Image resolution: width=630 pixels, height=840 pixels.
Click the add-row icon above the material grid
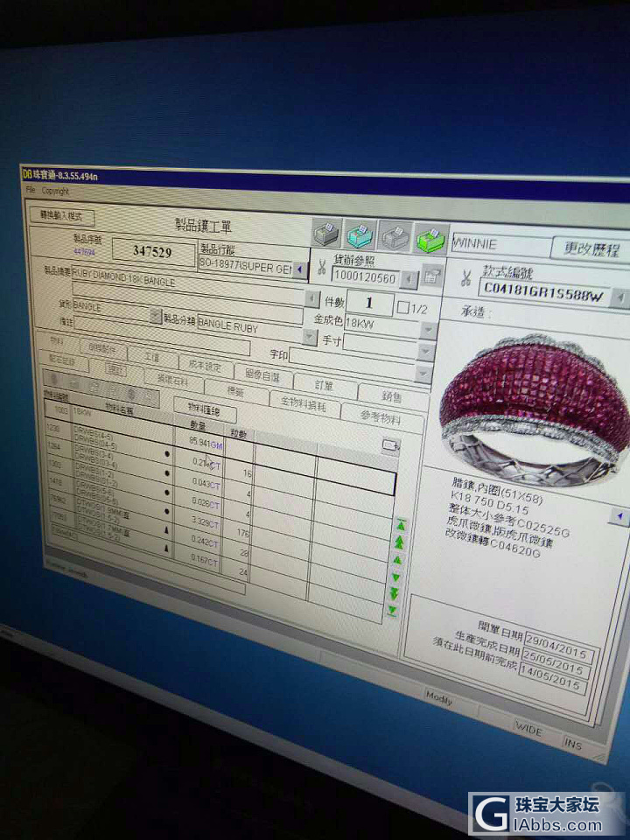coord(391,444)
